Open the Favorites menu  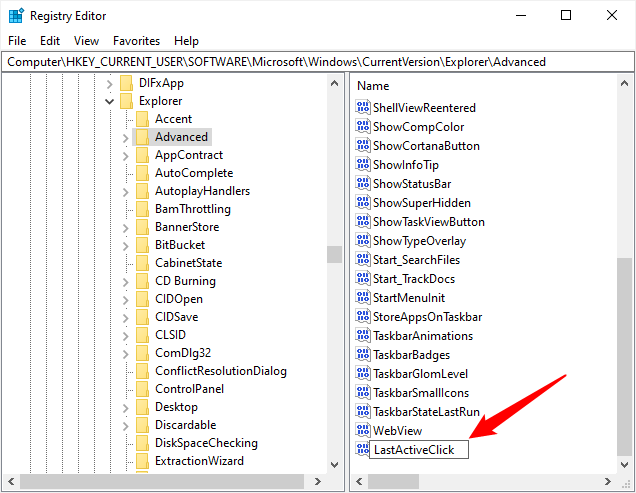pyautogui.click(x=136, y=41)
